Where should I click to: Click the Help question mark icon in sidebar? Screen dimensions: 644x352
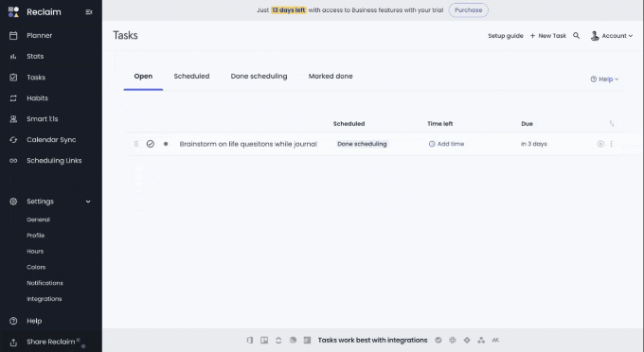tap(13, 321)
